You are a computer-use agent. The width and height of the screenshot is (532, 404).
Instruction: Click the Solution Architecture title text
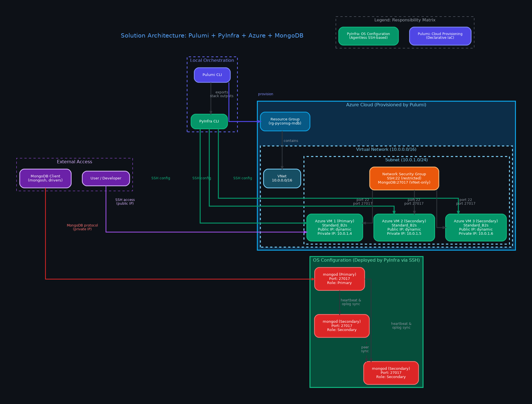212,36
